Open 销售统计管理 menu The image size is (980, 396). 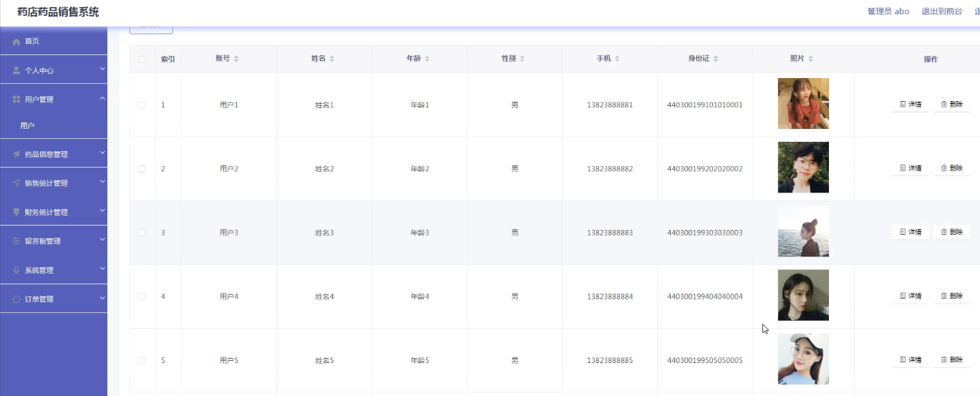(54, 183)
